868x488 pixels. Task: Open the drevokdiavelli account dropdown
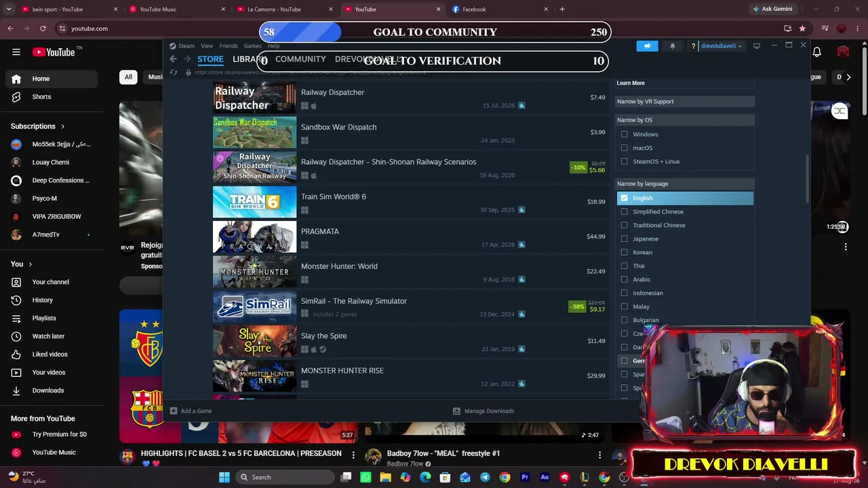click(722, 46)
